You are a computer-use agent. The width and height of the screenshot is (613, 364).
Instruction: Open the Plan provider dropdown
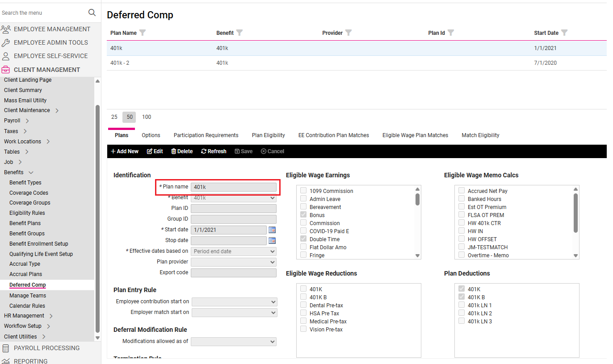233,262
